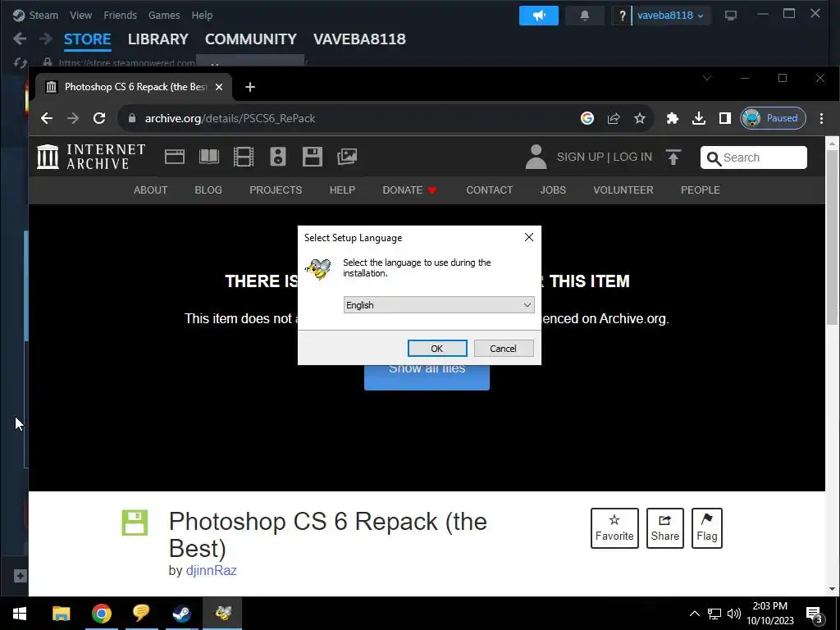Click Steam forward navigation arrow

tap(46, 39)
